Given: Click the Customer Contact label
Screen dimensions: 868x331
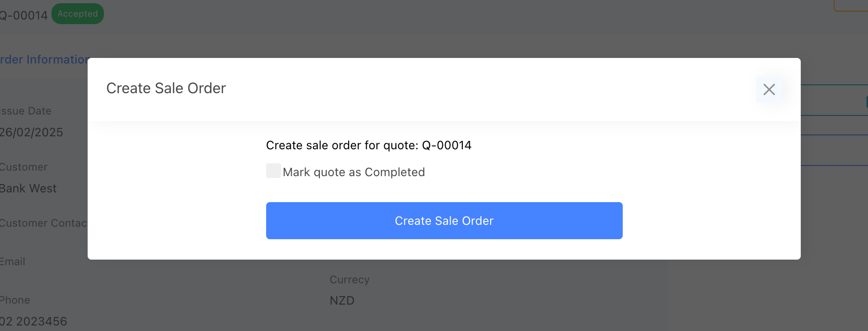Looking at the screenshot, I should coord(43,223).
